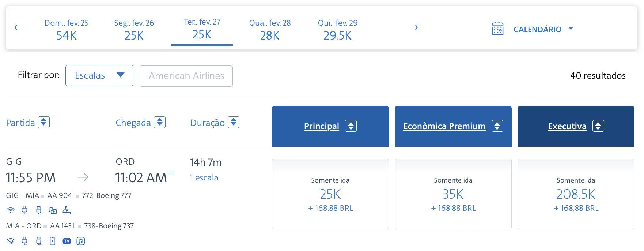The image size is (644, 251).
Task: Click the personal device streaming icon on AA 1431
Action: [53, 241]
